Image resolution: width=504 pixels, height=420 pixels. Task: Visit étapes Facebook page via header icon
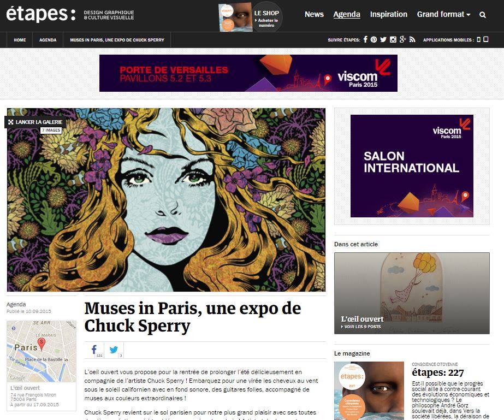coord(365,39)
